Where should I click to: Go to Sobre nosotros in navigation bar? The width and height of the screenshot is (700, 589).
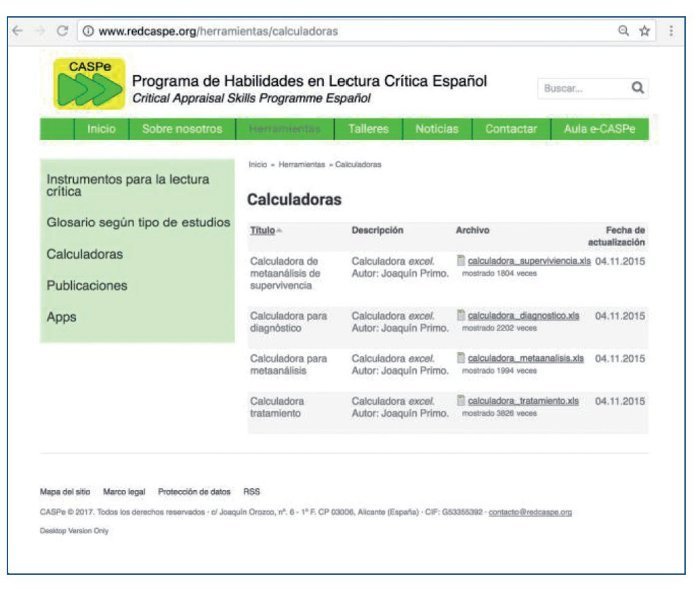[182, 129]
